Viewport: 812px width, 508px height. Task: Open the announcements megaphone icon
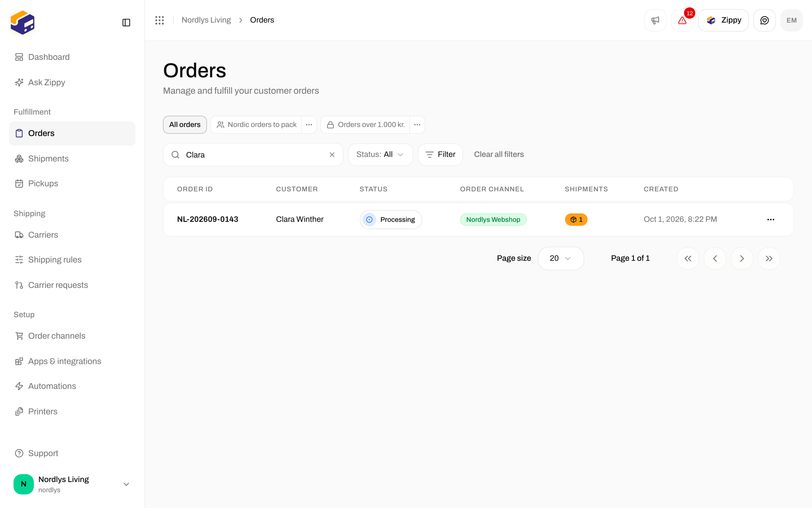click(655, 20)
